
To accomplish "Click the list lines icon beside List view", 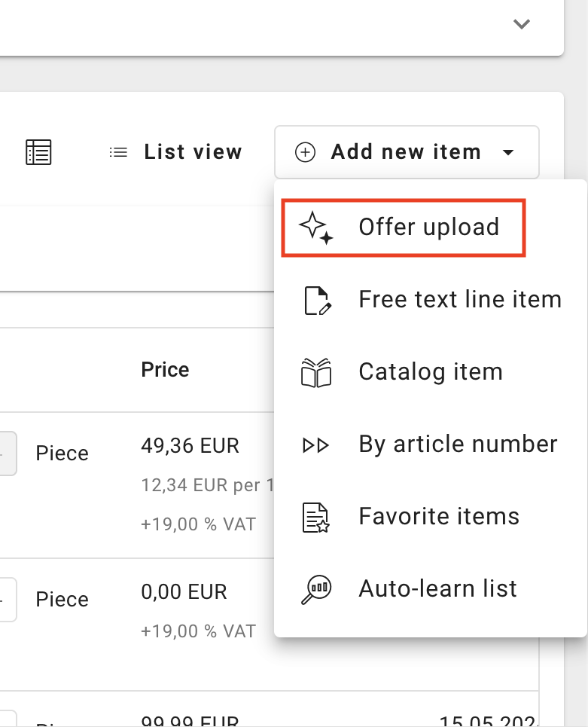I will point(118,152).
